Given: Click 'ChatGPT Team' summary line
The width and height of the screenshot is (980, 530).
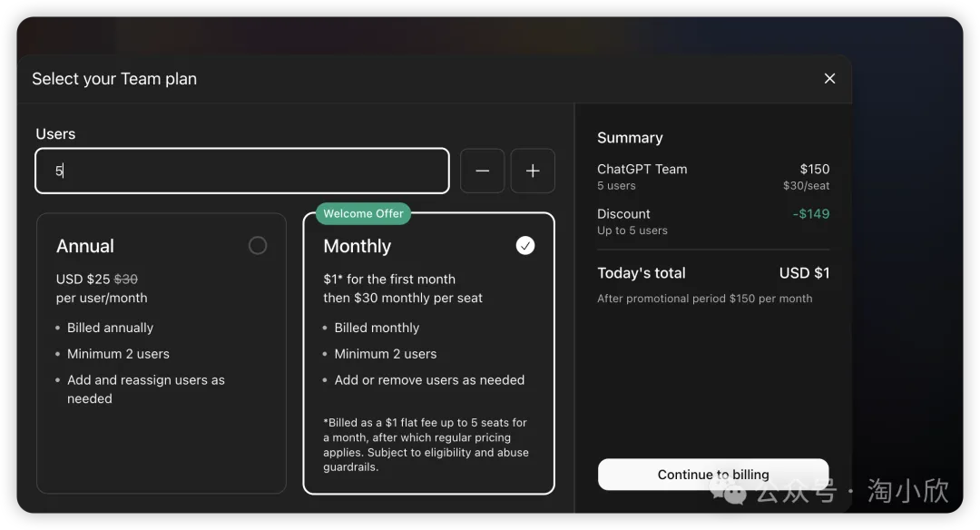Looking at the screenshot, I should [x=642, y=169].
